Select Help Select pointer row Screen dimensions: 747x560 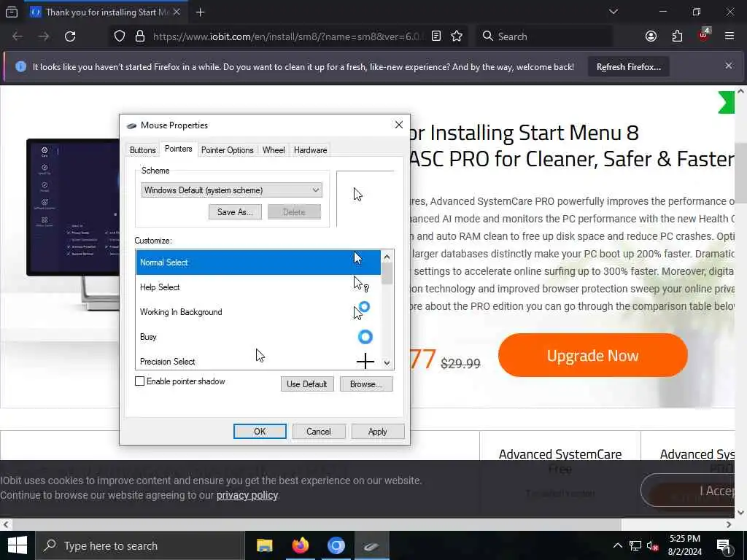click(258, 287)
